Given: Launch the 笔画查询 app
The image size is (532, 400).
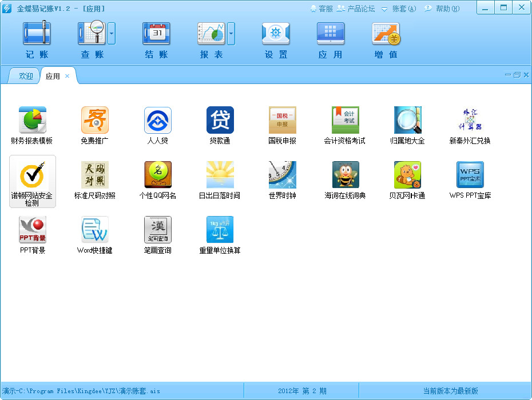Looking at the screenshot, I should [x=157, y=235].
